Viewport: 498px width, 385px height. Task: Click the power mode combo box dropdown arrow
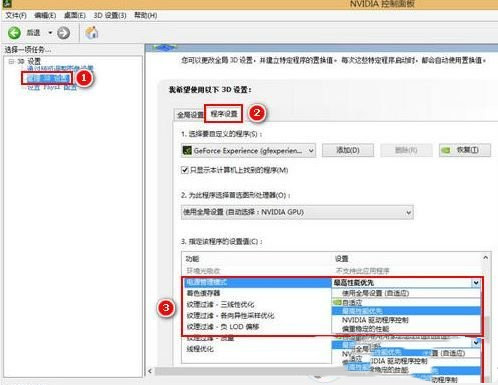[x=476, y=283]
